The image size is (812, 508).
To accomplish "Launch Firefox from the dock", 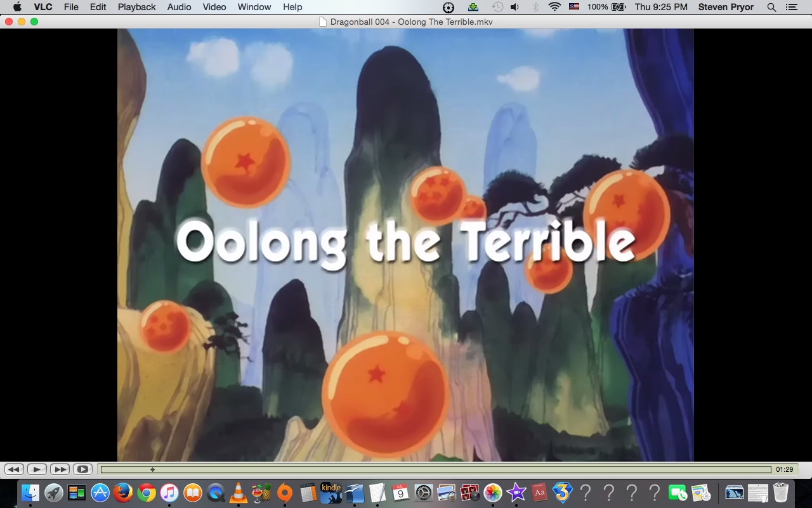I will coord(123,492).
